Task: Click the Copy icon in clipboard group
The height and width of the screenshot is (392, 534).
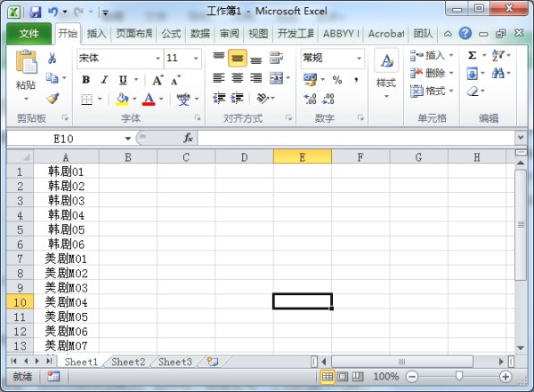Action: pyautogui.click(x=53, y=78)
